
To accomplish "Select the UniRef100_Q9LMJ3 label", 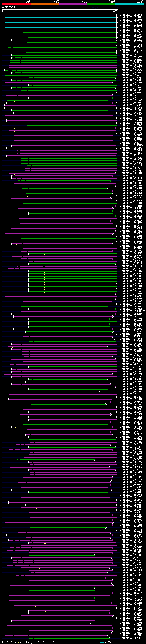I will [131, 42].
